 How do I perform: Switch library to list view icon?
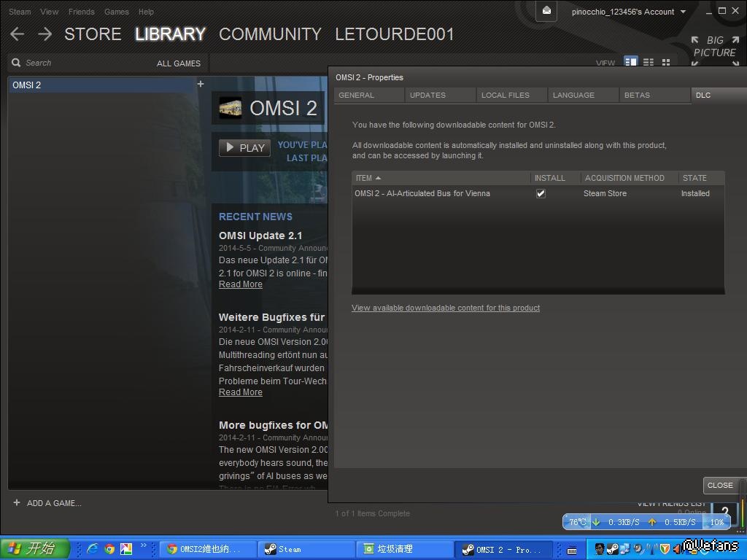649,63
